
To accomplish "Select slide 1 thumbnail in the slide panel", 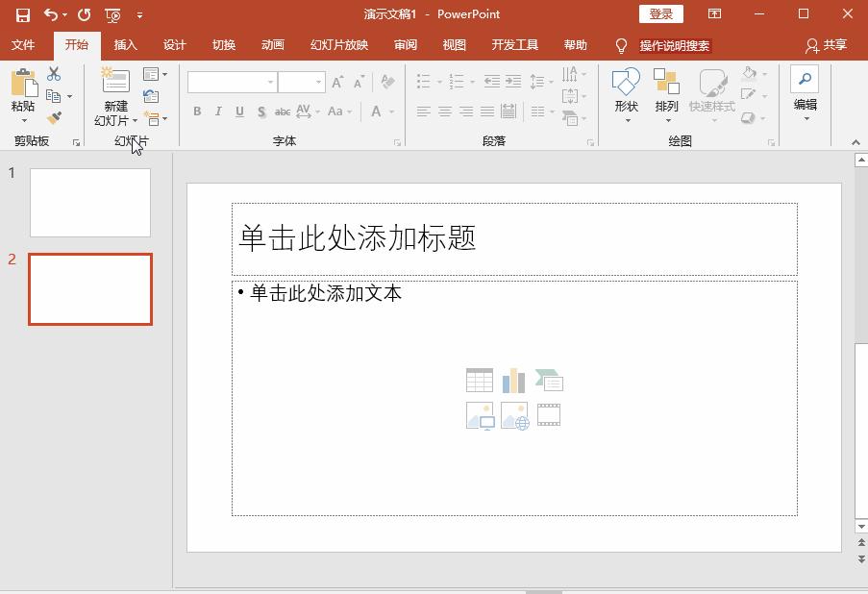I will pyautogui.click(x=89, y=202).
